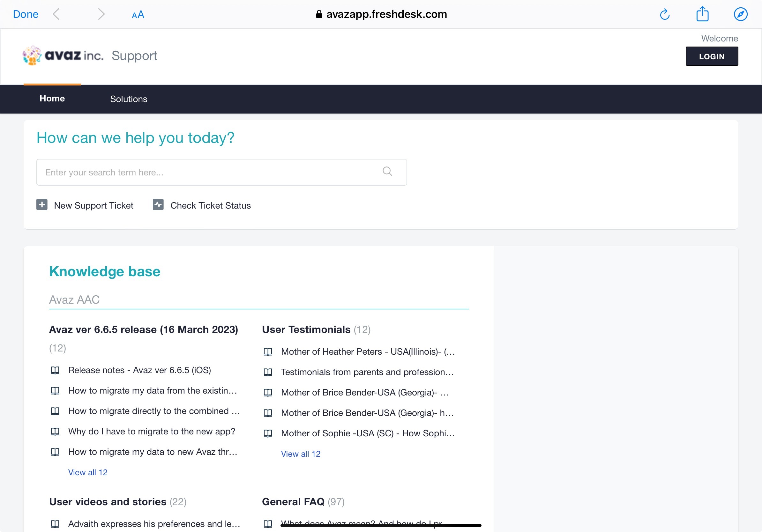Click the plus icon for New Support Ticket
The image size is (762, 532).
(x=42, y=205)
